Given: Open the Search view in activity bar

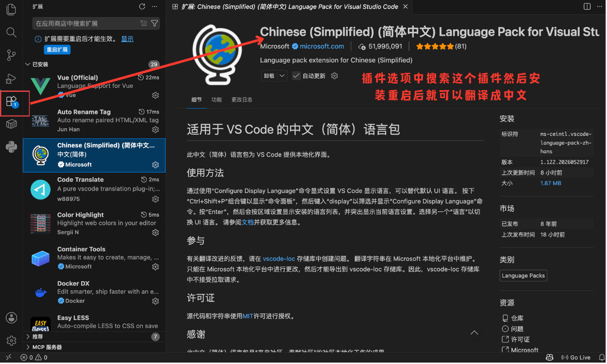Looking at the screenshot, I should pyautogui.click(x=11, y=33).
